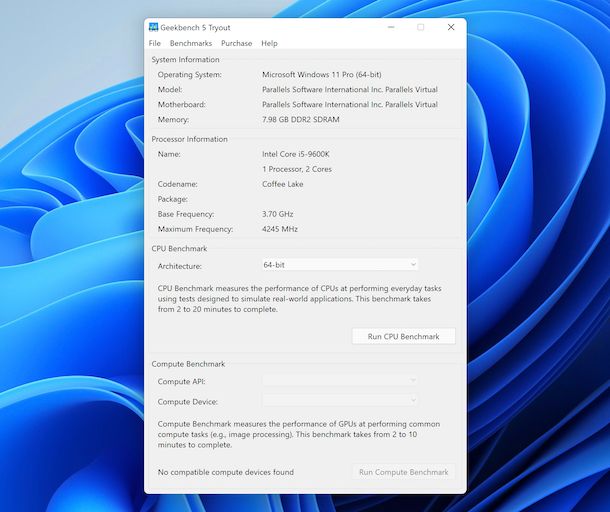610x512 pixels.
Task: Click the Codename label
Action: (177, 184)
